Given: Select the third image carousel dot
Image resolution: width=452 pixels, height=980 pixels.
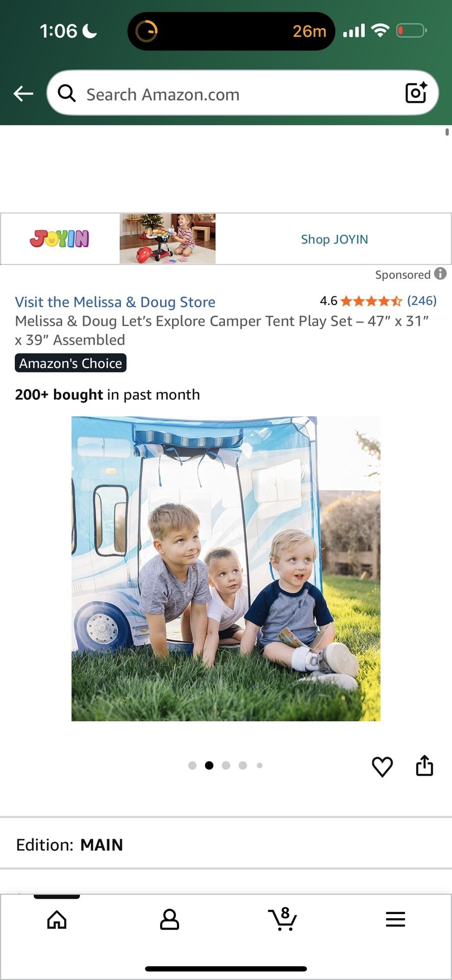Looking at the screenshot, I should coord(226,765).
